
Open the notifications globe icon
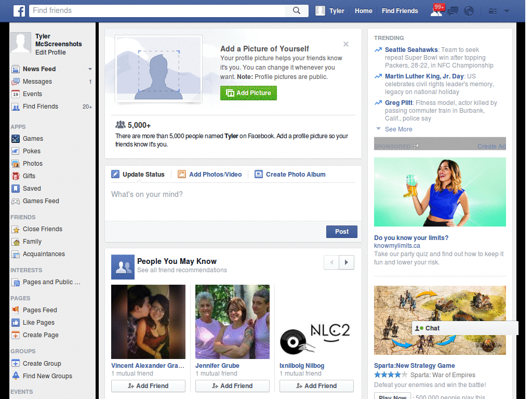tap(469, 11)
